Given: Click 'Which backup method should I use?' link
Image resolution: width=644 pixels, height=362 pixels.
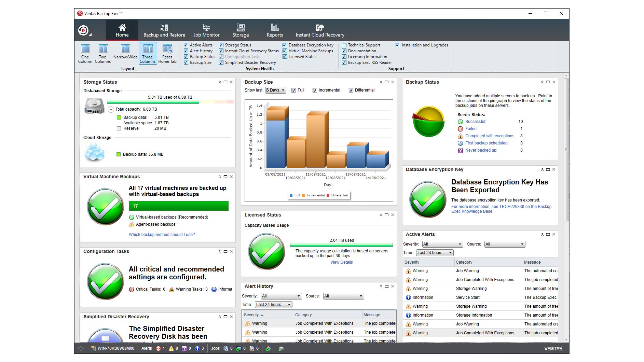Looking at the screenshot, I should coord(162,235).
